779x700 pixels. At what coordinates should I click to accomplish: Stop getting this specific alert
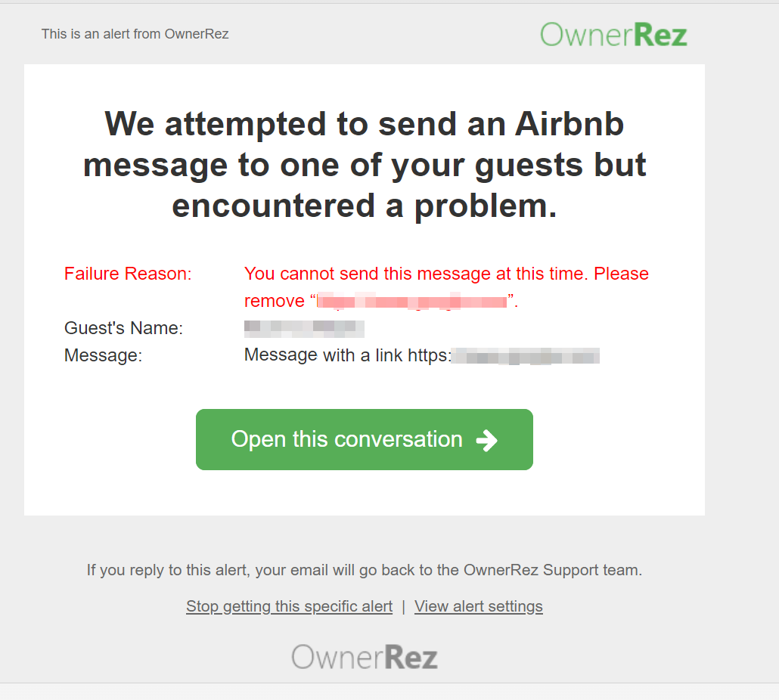[289, 606]
